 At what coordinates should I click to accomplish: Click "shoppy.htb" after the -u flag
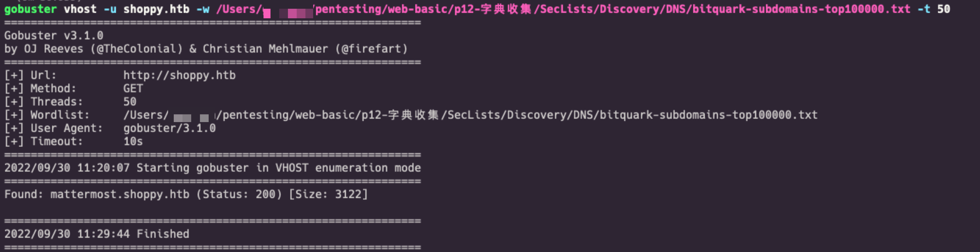pos(156,9)
